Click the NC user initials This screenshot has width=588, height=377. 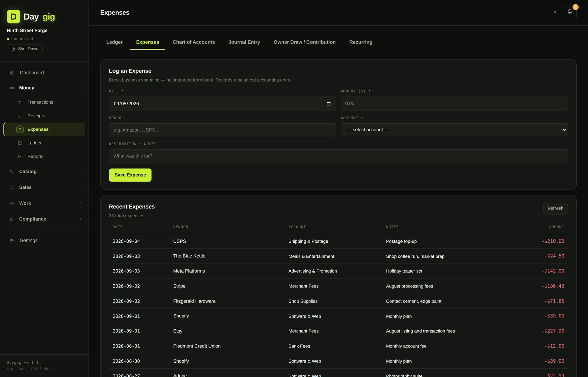[556, 12]
